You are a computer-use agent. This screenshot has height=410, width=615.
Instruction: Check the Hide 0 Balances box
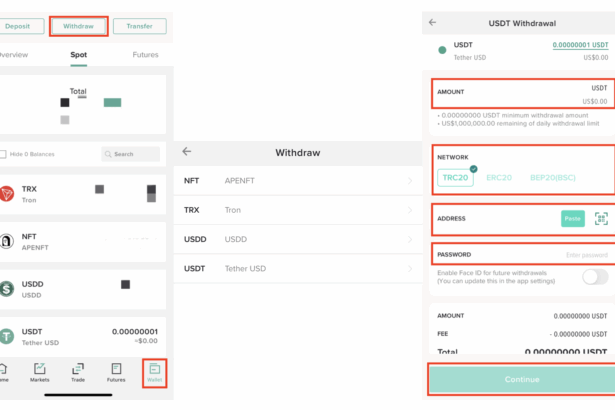(x=3, y=154)
